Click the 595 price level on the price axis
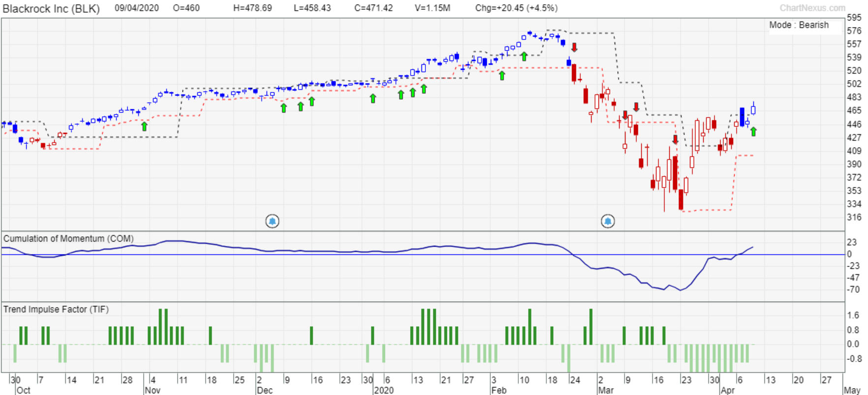Screen dimensions: 868x395 tap(854, 18)
